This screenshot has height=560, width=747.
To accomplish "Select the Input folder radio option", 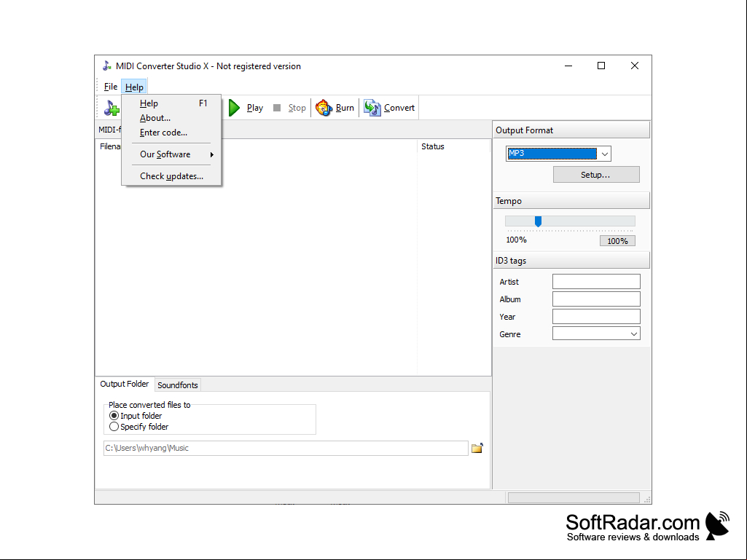I will coord(136,416).
